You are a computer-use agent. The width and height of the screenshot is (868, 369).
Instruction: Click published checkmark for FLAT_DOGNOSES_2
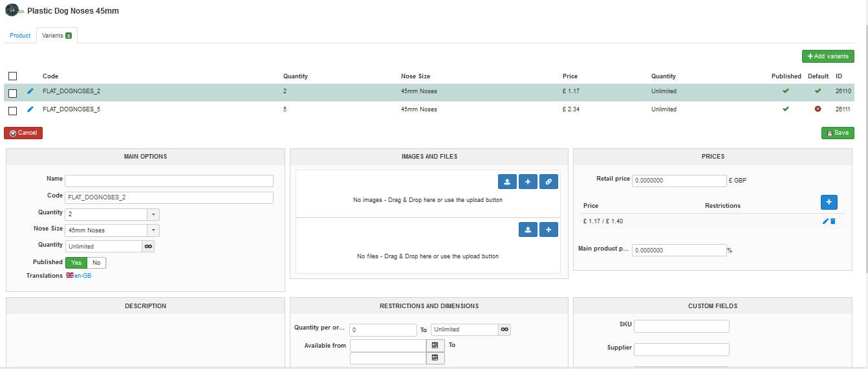pos(786,91)
